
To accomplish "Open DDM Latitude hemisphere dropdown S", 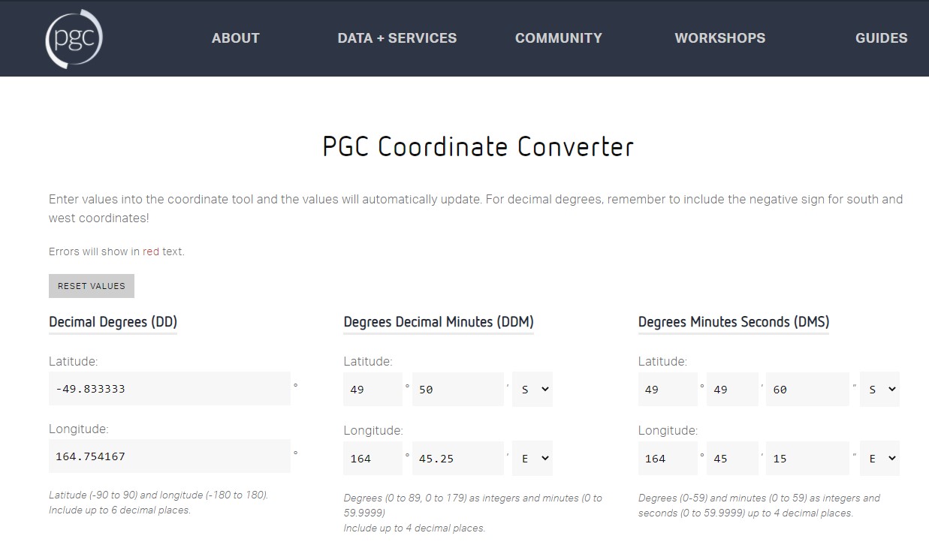I will (x=532, y=390).
